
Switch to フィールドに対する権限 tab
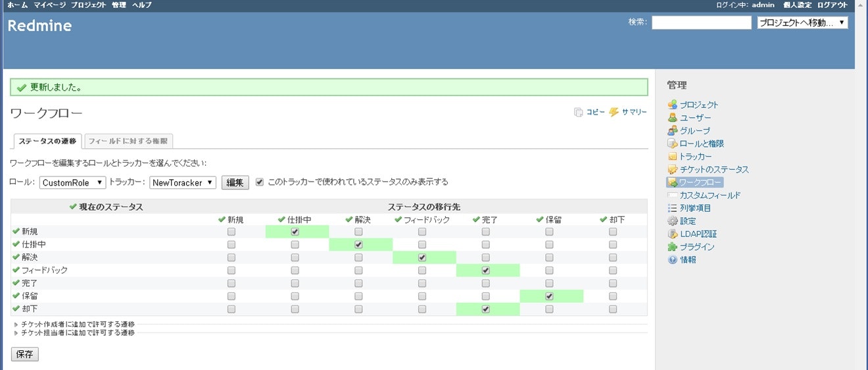tap(128, 141)
